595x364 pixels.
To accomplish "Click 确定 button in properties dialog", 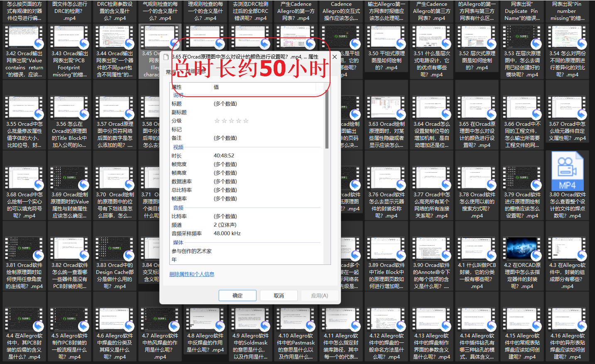I will 238,296.
